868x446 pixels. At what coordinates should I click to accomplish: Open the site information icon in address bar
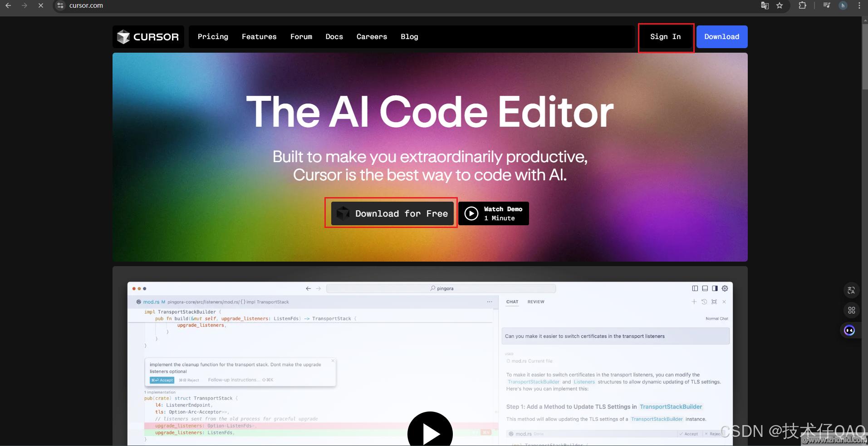[60, 5]
